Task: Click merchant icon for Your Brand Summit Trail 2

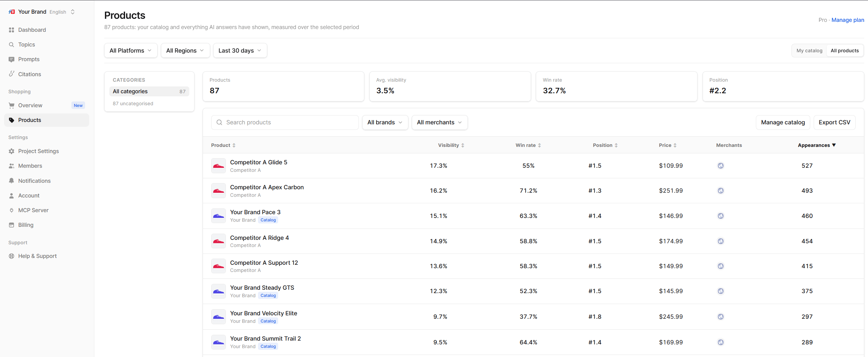Action: click(x=721, y=342)
